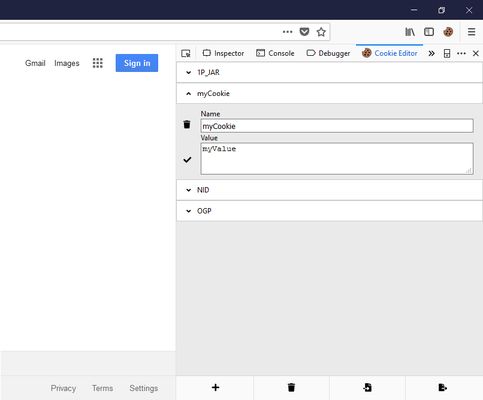The width and height of the screenshot is (483, 400).
Task: Open devtools customize three-dot menu
Action: coord(461,53)
